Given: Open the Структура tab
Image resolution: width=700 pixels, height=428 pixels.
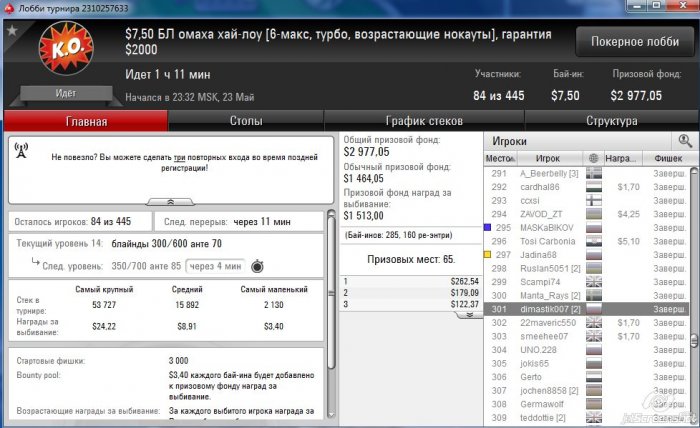Looking at the screenshot, I should pyautogui.click(x=612, y=121).
